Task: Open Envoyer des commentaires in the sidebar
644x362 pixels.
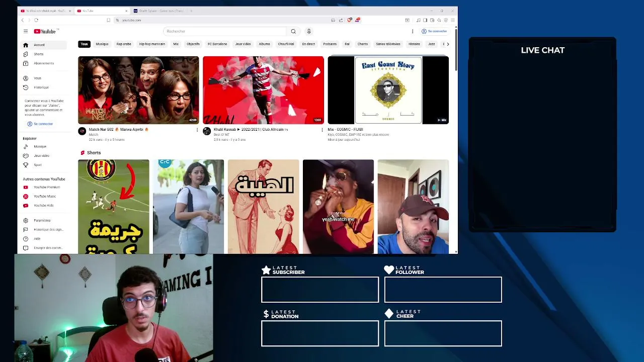Action: point(44,247)
